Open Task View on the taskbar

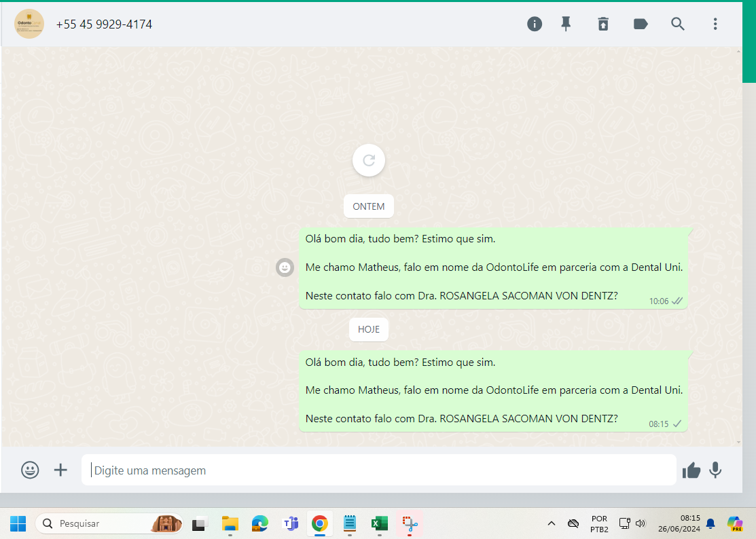tap(200, 523)
